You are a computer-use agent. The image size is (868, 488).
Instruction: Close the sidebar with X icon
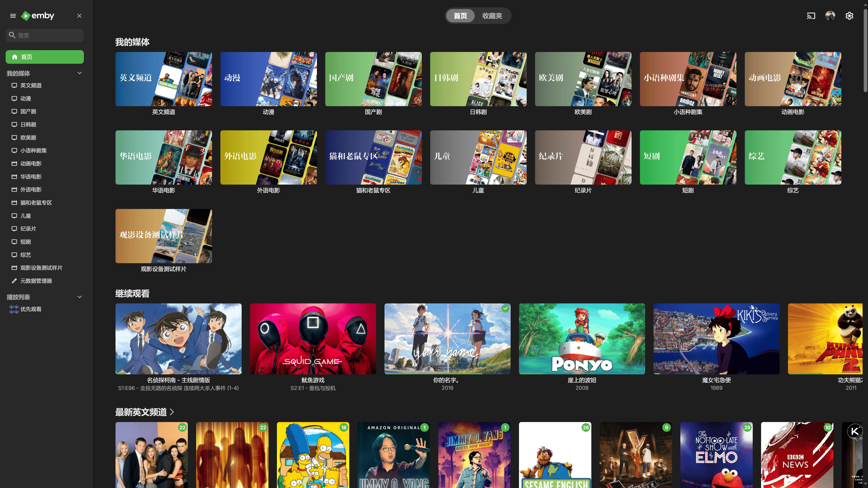coord(79,16)
